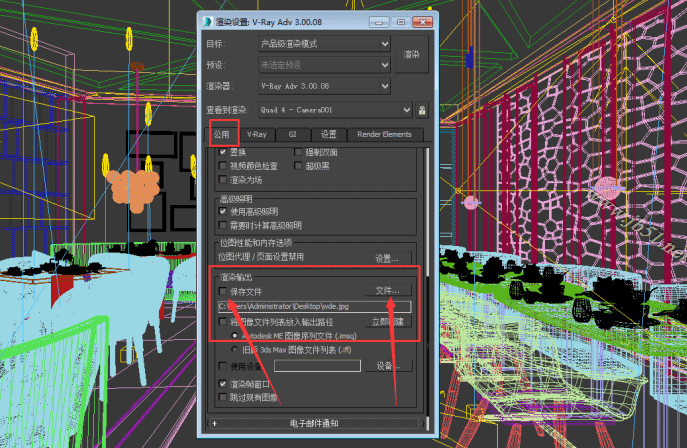Switch to the V-Ray tab

(258, 134)
